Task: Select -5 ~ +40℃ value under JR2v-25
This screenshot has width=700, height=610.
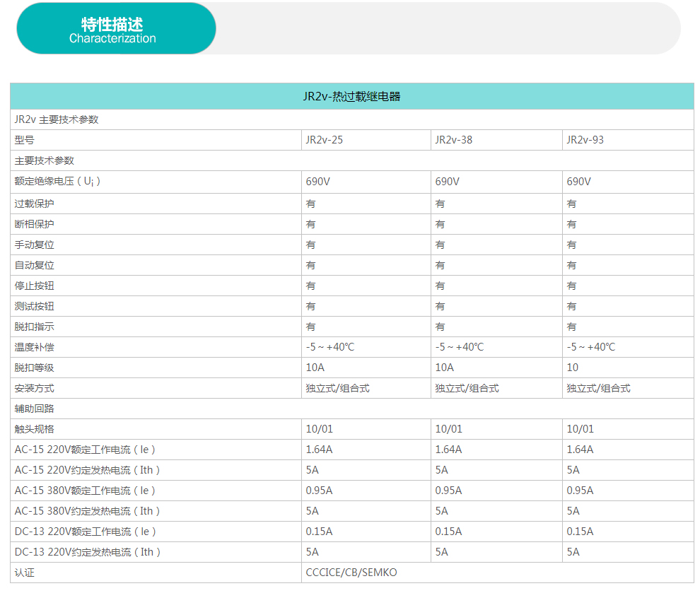Action: tap(330, 347)
